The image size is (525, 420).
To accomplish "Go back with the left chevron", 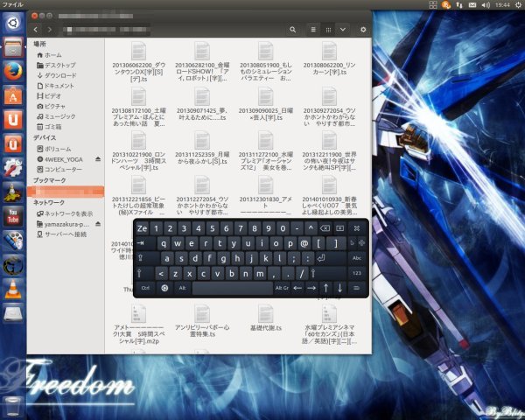I will tap(36, 30).
